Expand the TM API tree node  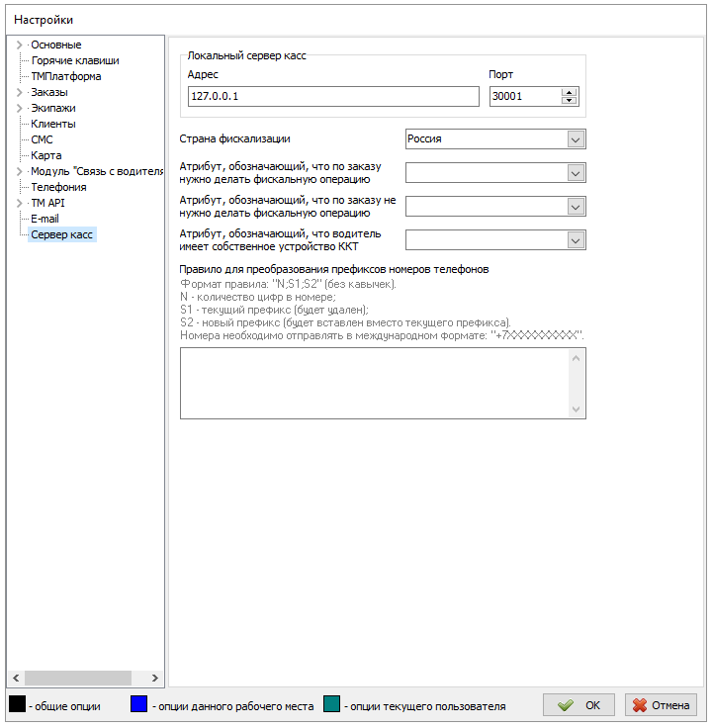pyautogui.click(x=19, y=203)
